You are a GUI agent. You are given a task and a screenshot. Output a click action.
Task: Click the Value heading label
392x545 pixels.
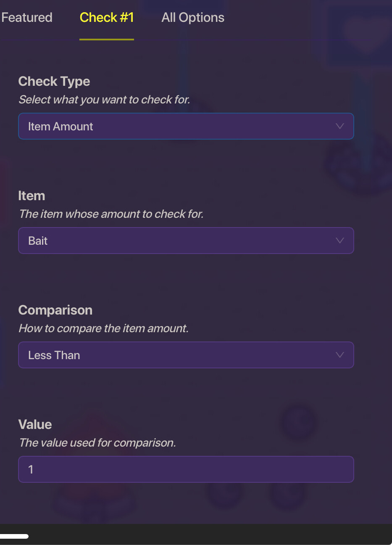pyautogui.click(x=35, y=424)
